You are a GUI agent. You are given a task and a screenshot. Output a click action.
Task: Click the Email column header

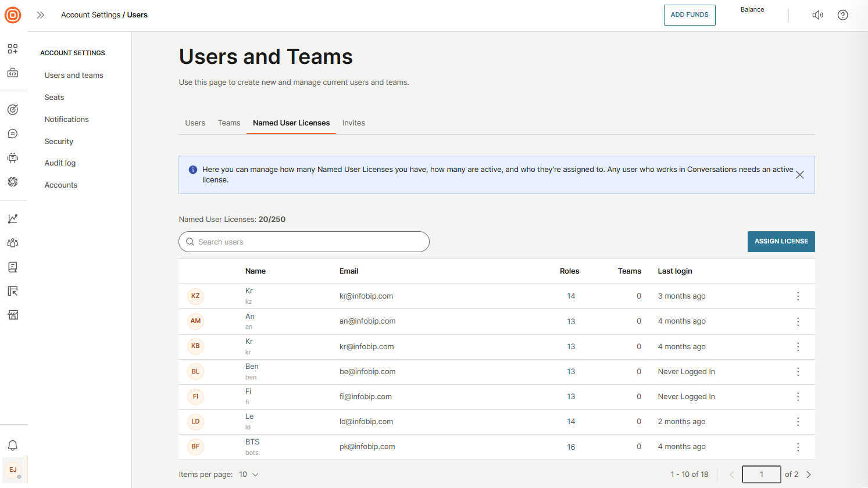click(x=349, y=271)
